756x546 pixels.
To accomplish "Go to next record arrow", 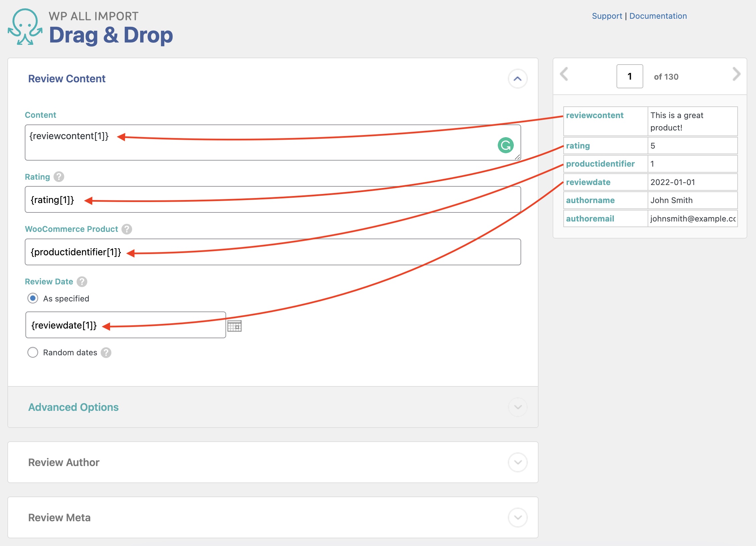I will [x=736, y=74].
